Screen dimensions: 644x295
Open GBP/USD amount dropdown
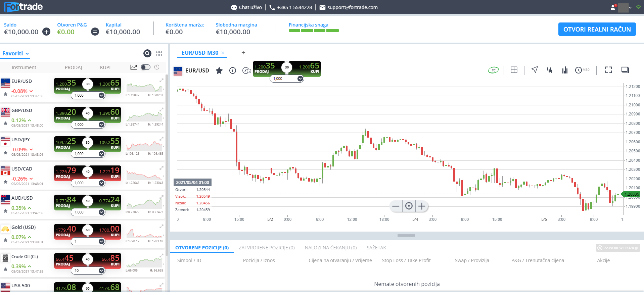(101, 125)
